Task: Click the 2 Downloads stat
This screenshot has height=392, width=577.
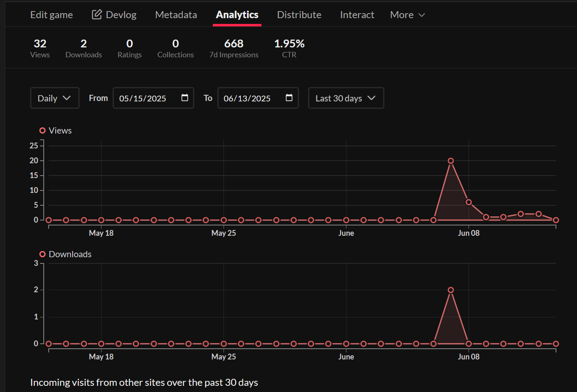Action: [x=84, y=49]
